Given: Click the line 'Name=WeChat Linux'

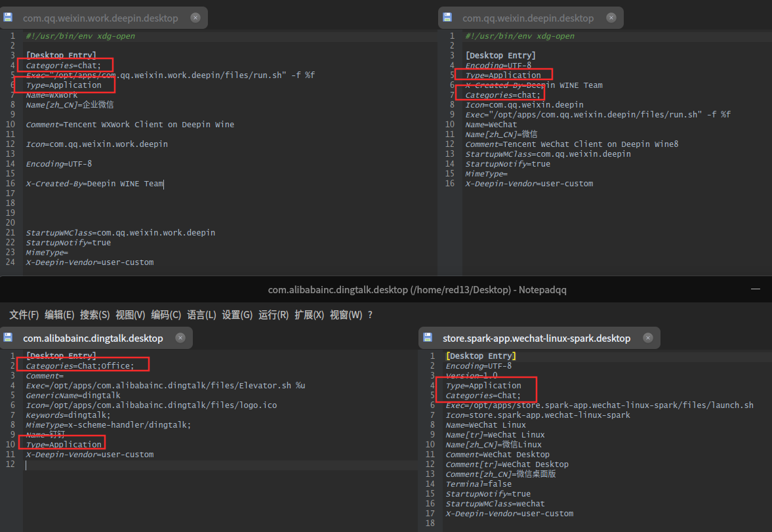Looking at the screenshot, I should point(485,424).
